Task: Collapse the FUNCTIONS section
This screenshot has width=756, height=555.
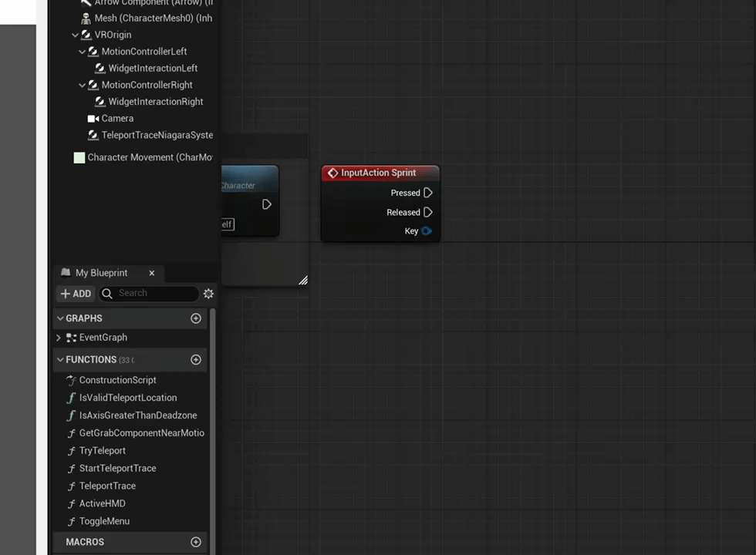Action: (x=60, y=359)
